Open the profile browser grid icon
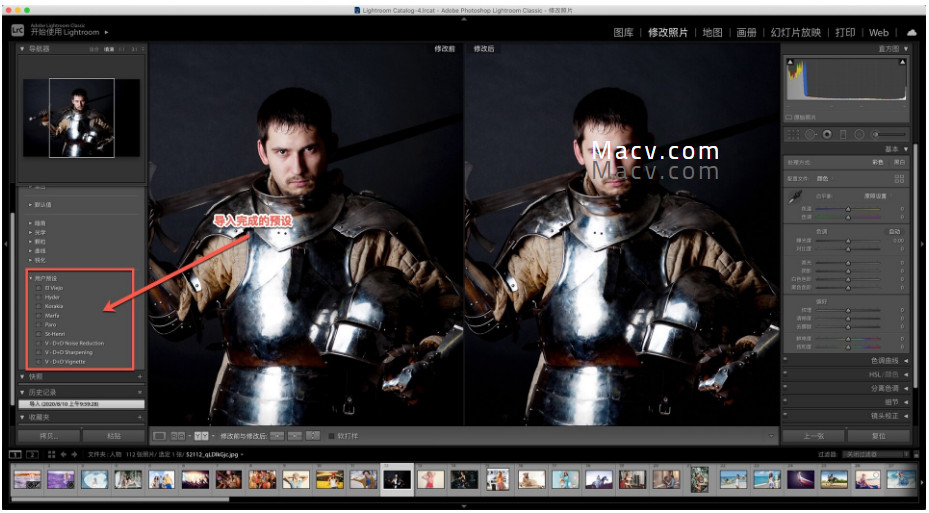Screen dimensions: 929x513 [899, 178]
